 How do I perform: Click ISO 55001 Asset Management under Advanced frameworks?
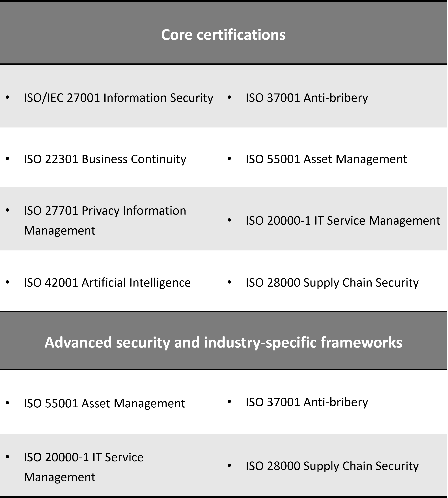104,403
